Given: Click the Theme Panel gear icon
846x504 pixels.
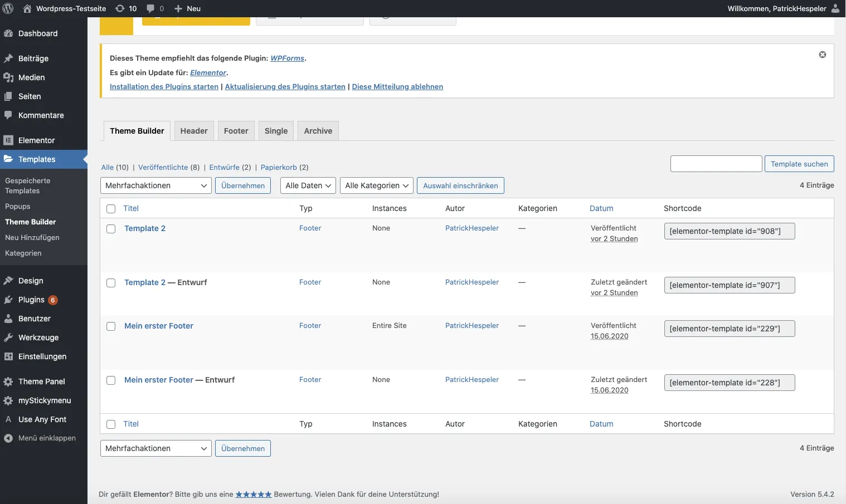Looking at the screenshot, I should pos(8,381).
